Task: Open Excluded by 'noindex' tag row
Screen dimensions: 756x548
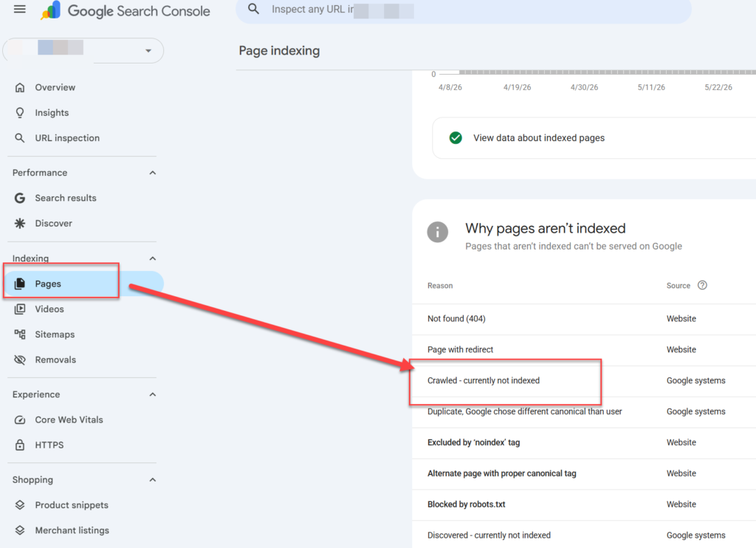Action: (x=584, y=442)
